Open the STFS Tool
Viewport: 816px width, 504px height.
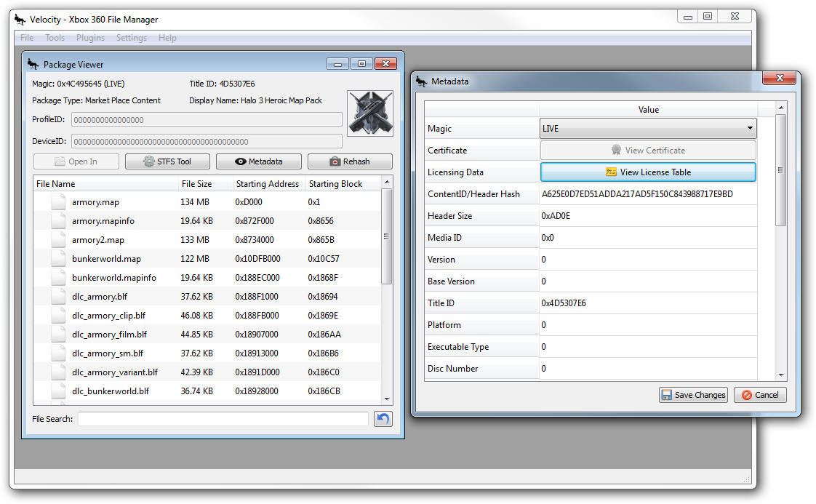click(x=167, y=161)
